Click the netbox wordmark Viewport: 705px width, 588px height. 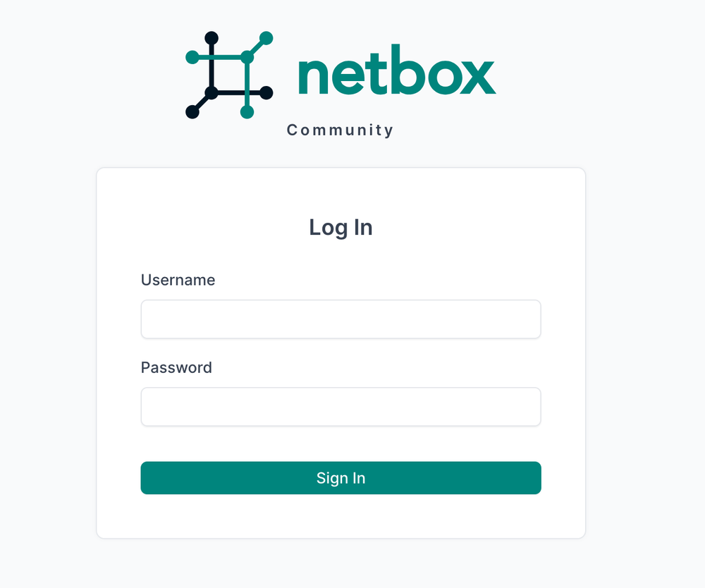[395, 71]
